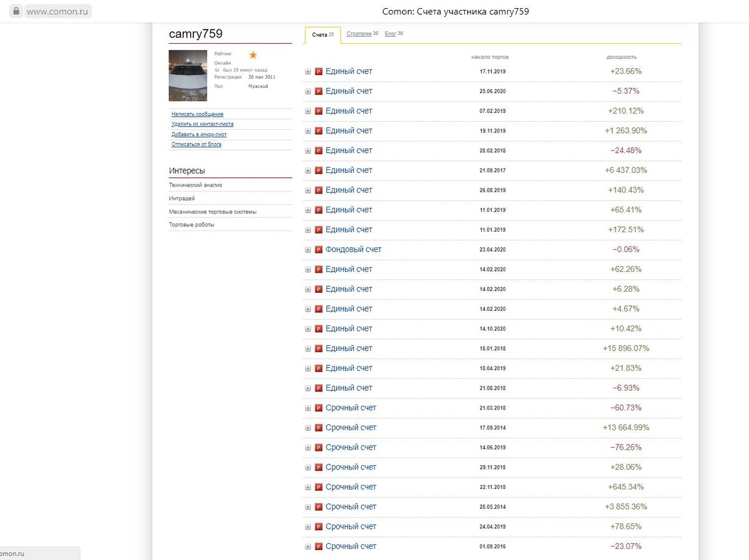The width and height of the screenshot is (749, 560).
Task: Expand the Срочный счет row dated 01.09.2016
Action: click(308, 547)
